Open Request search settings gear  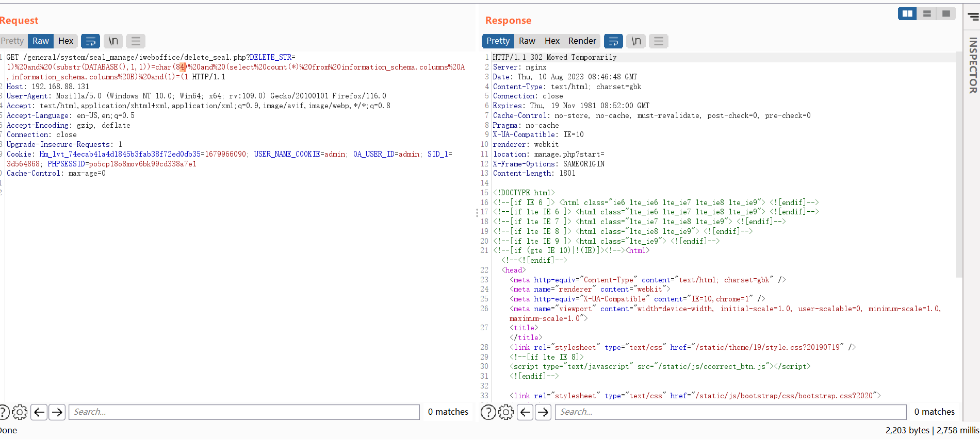[x=20, y=412]
